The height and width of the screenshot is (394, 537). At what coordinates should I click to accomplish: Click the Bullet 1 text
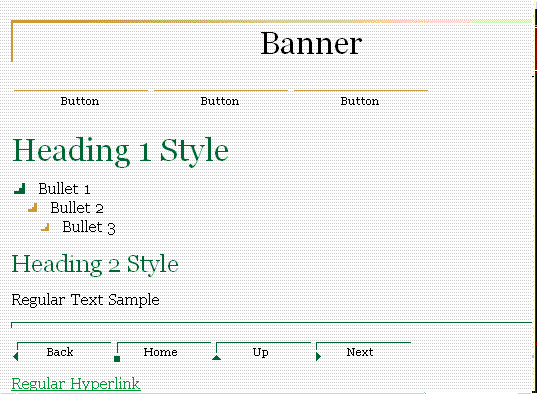64,189
